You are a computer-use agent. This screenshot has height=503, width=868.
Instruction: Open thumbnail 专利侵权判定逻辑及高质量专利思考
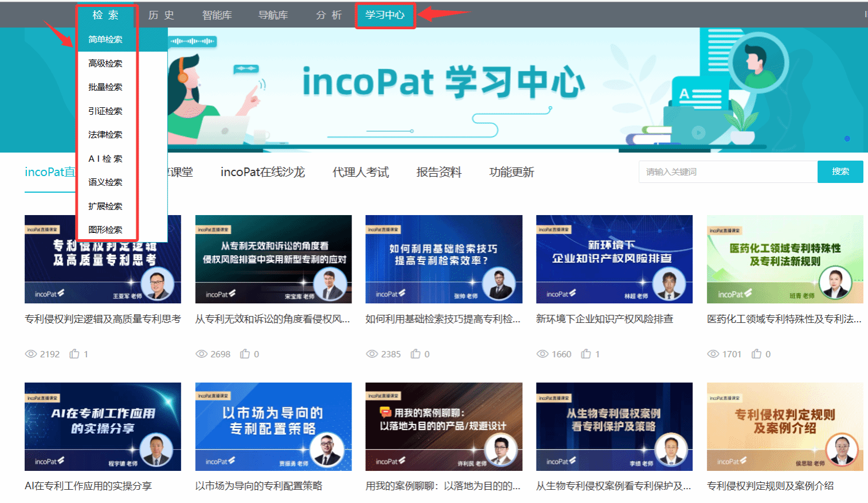pos(103,259)
